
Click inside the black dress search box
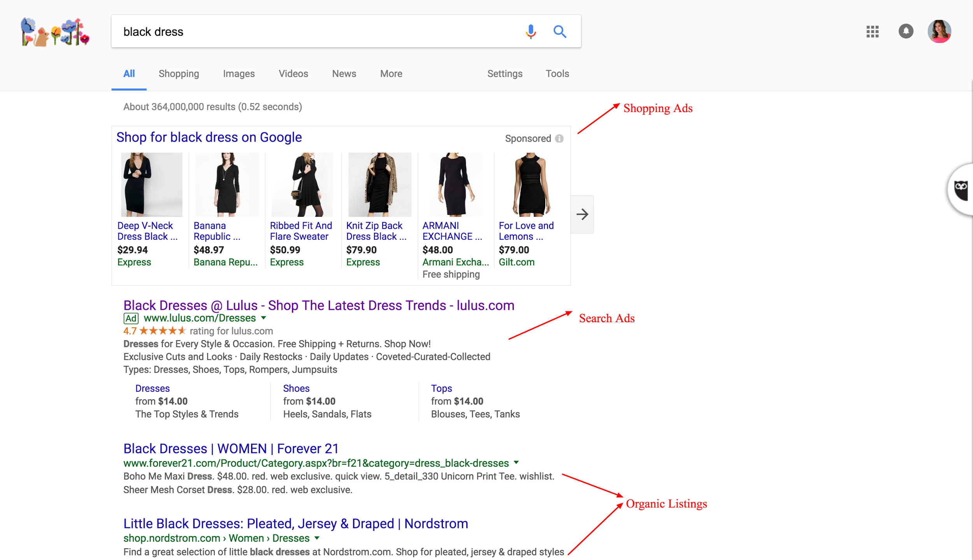(311, 32)
